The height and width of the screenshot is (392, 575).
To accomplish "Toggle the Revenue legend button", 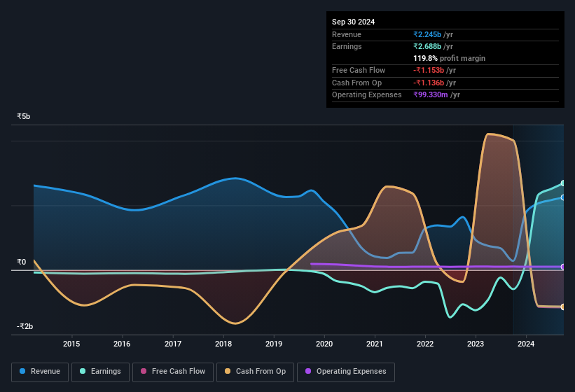I will (40, 372).
